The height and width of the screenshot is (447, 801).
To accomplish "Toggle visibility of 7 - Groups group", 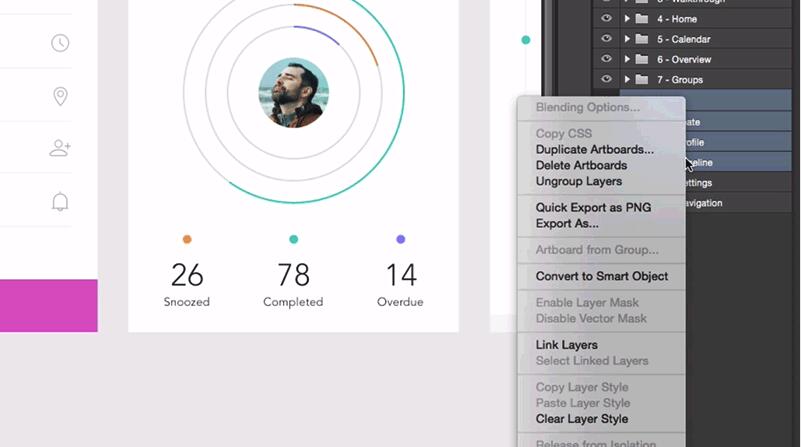I will click(606, 79).
